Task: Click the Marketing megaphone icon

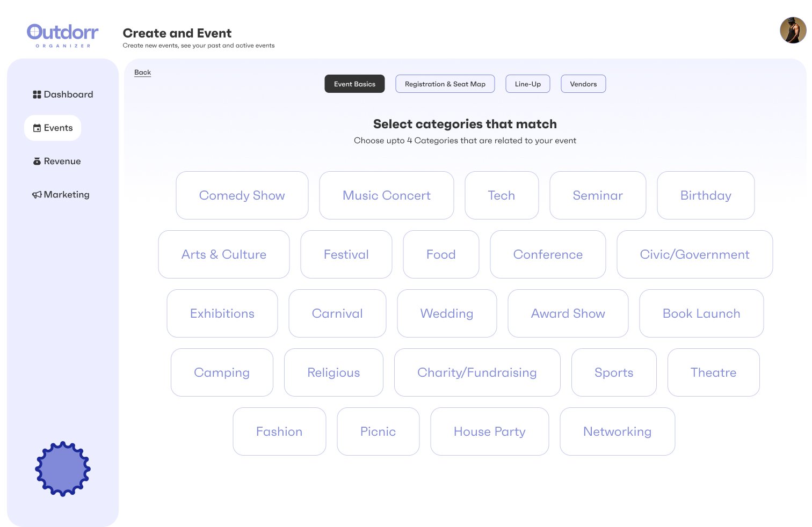Action: (37, 194)
